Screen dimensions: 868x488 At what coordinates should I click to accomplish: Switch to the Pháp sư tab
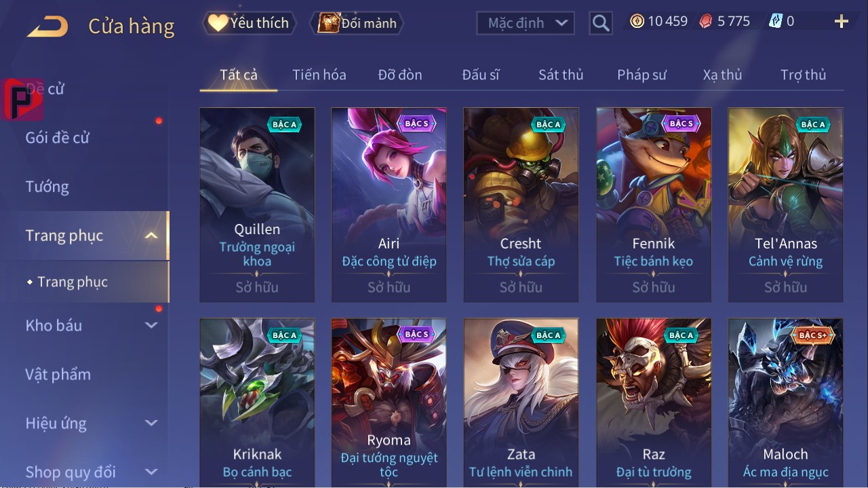click(642, 75)
